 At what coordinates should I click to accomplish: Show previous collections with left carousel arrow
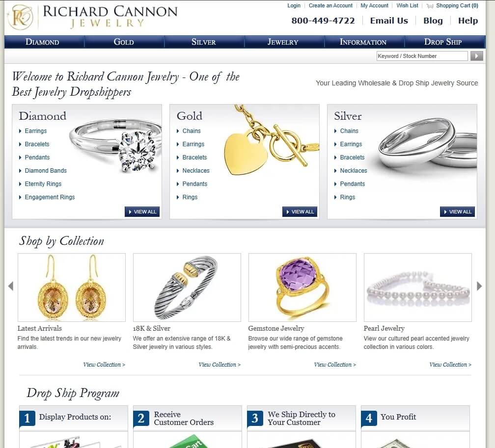11,286
